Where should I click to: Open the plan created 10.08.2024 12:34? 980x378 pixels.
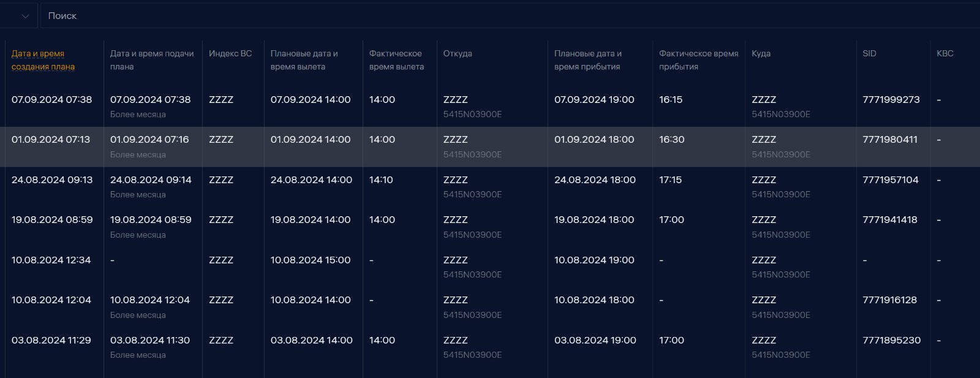pos(490,267)
